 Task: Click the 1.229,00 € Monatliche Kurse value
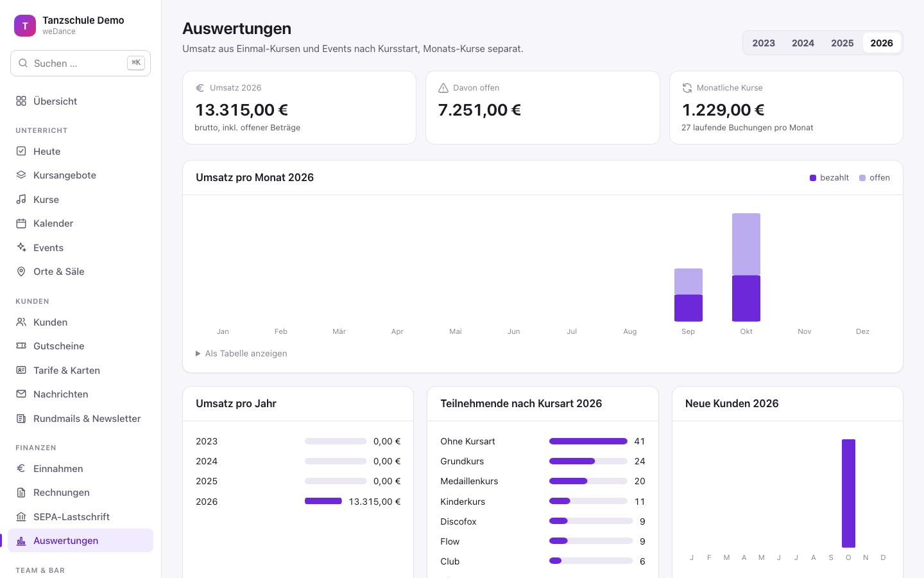click(723, 110)
